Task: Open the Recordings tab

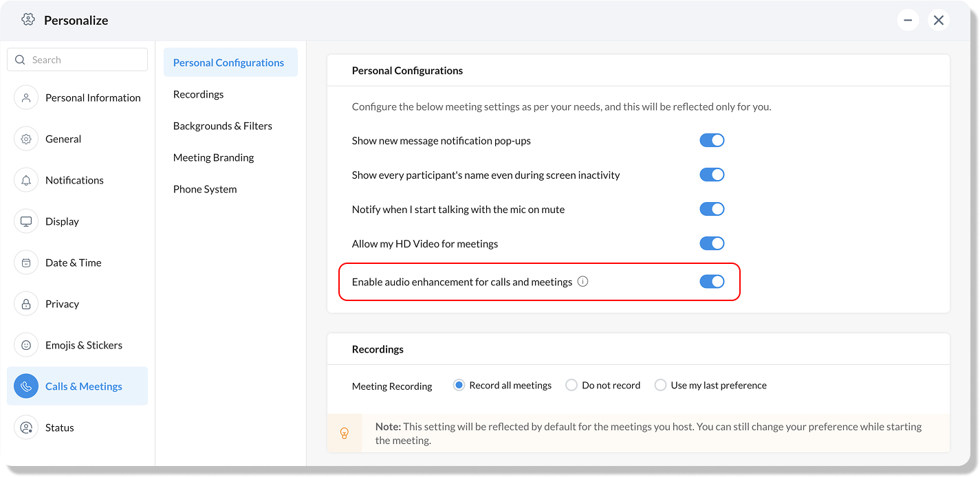Action: [198, 94]
